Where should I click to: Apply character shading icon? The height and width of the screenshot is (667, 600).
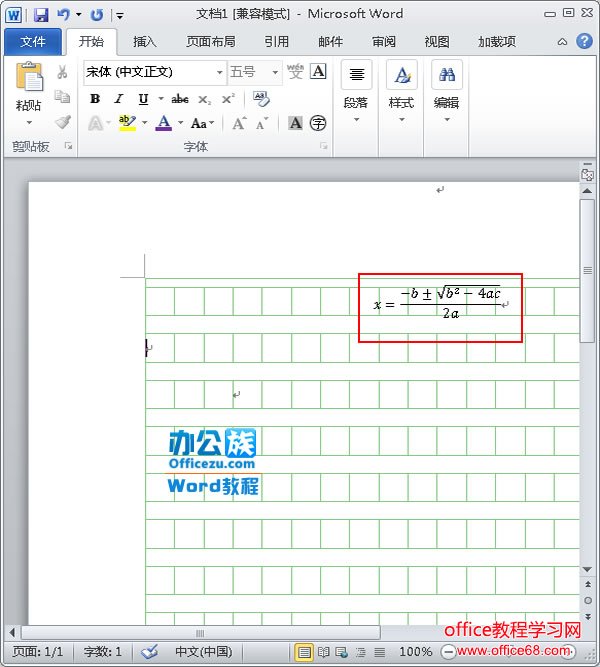pyautogui.click(x=295, y=123)
